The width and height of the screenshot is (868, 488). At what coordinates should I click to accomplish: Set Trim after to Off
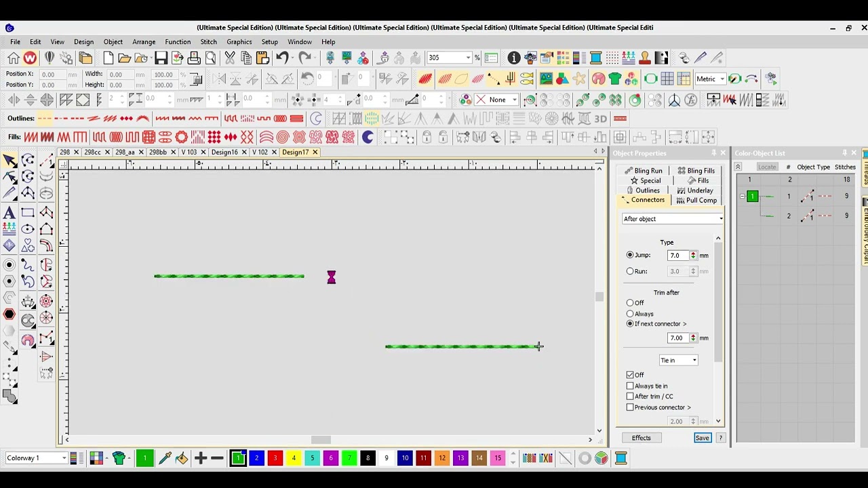(x=630, y=303)
